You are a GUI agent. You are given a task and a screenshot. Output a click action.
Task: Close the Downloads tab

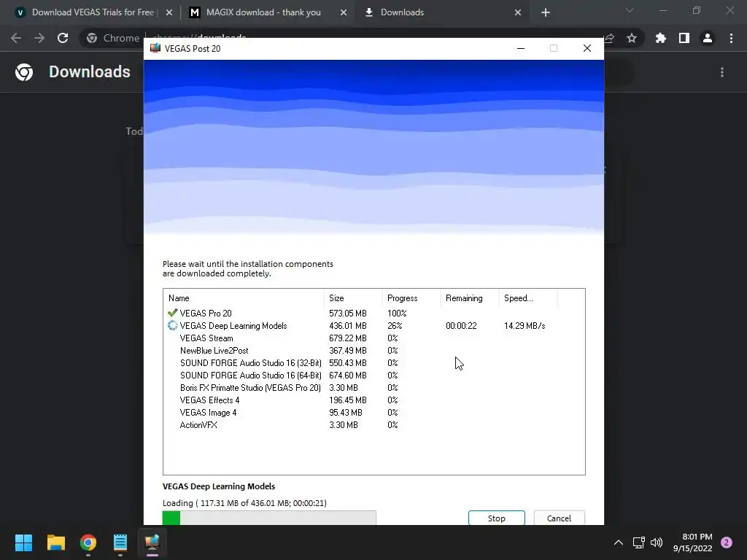[x=518, y=12]
